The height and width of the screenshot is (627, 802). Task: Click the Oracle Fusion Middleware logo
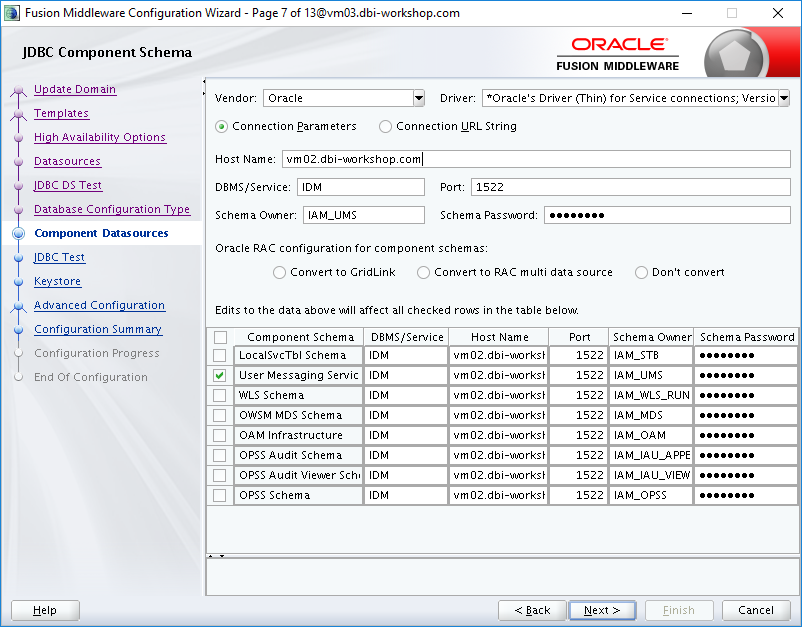[x=618, y=54]
